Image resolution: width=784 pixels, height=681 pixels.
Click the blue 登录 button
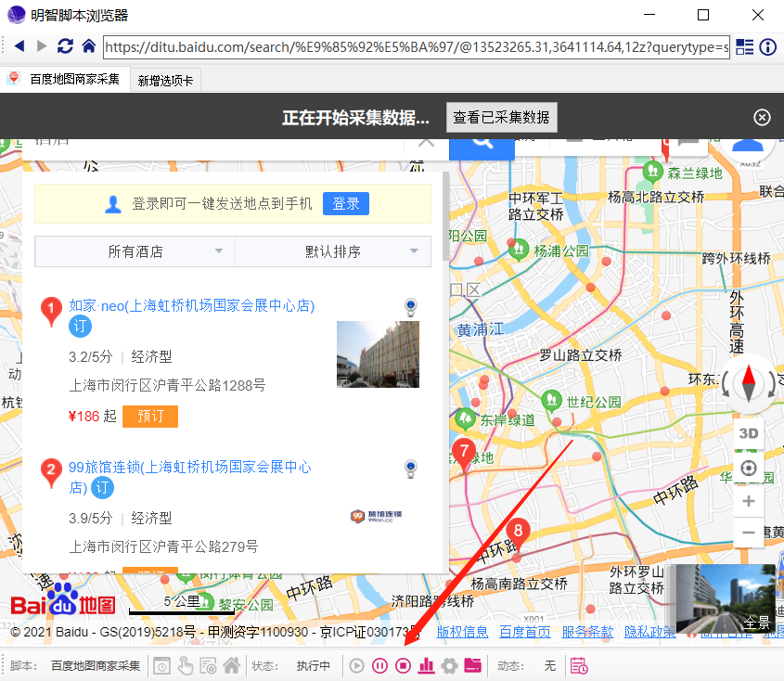(346, 203)
